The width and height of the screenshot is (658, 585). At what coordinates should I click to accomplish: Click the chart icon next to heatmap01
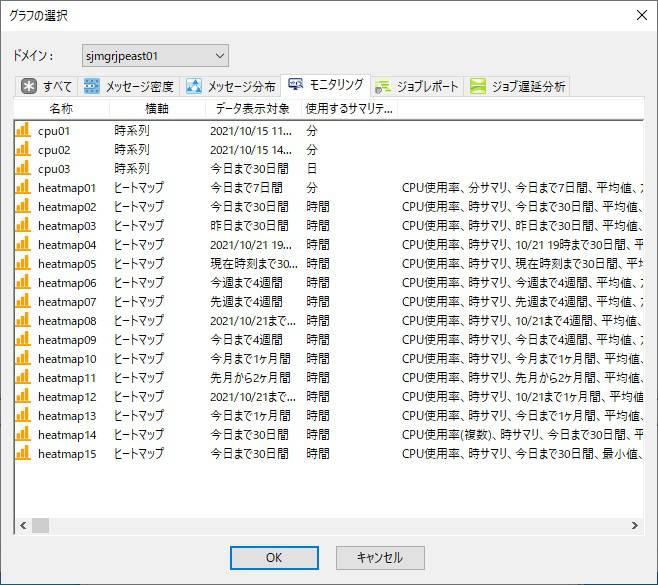point(23,187)
